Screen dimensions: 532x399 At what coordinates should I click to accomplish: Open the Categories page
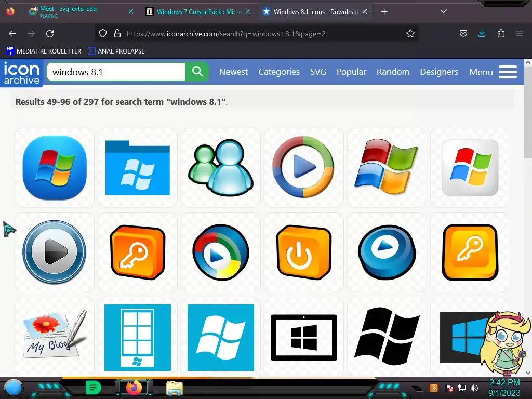(x=279, y=72)
